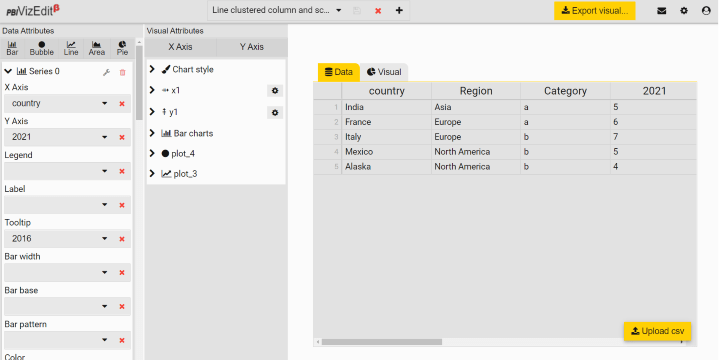Open Y Axis 2021 dropdown
Image resolution: width=727 pixels, height=360 pixels.
pos(105,137)
